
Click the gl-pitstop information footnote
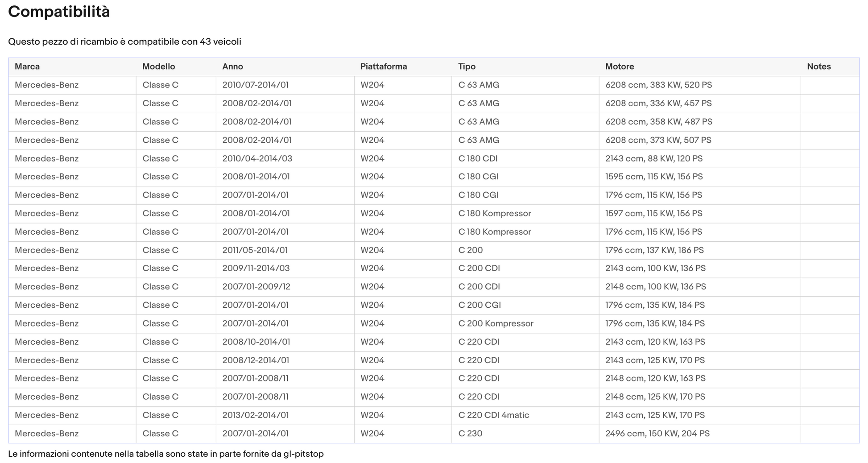166,454
